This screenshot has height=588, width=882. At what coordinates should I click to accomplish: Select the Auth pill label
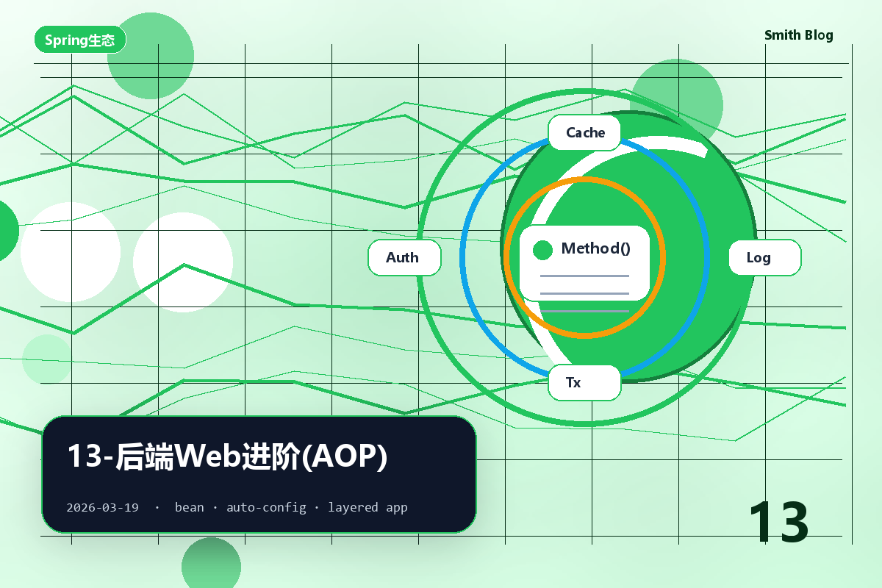404,257
